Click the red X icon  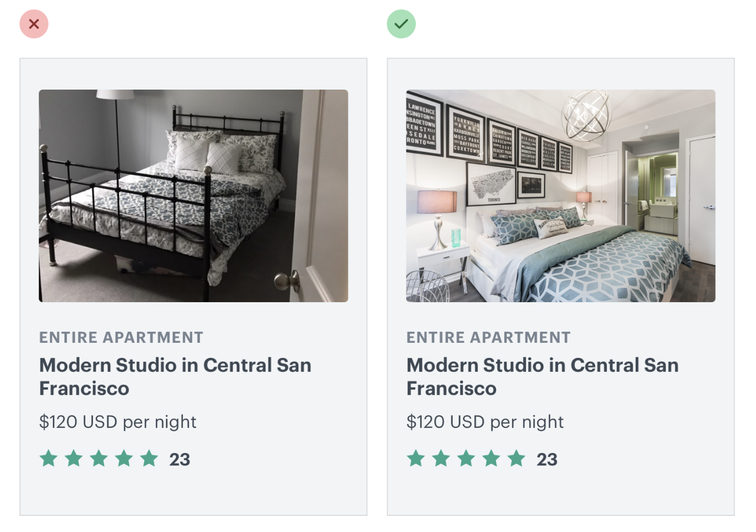click(x=34, y=24)
